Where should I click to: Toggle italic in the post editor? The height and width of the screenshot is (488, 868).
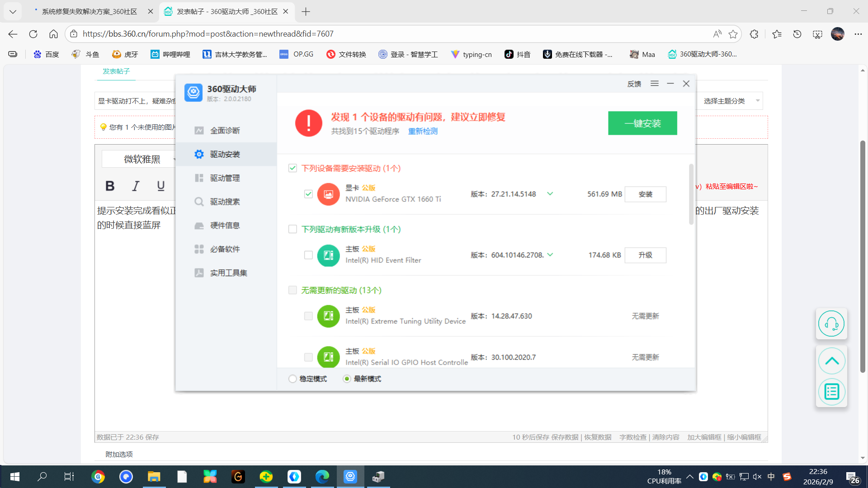coord(136,186)
